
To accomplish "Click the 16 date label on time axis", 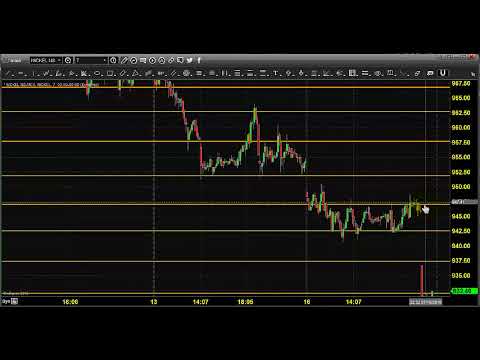I will 307,302.
